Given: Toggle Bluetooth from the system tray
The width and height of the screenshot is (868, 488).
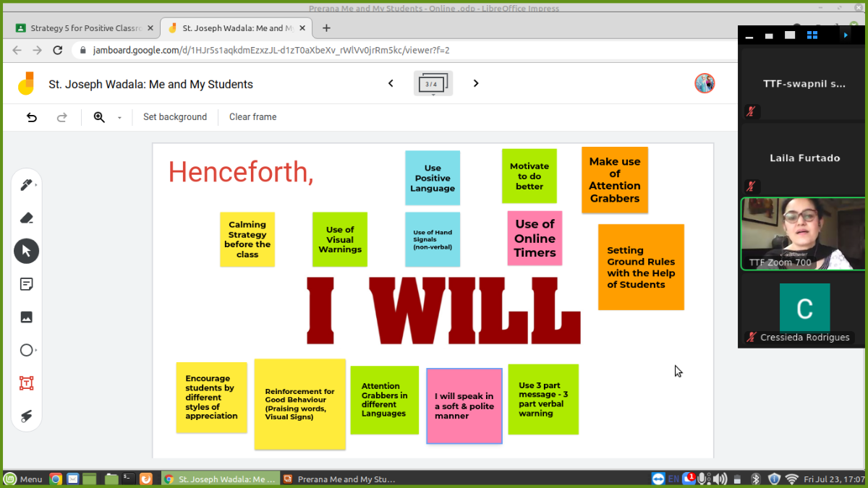Looking at the screenshot, I should click(x=756, y=479).
